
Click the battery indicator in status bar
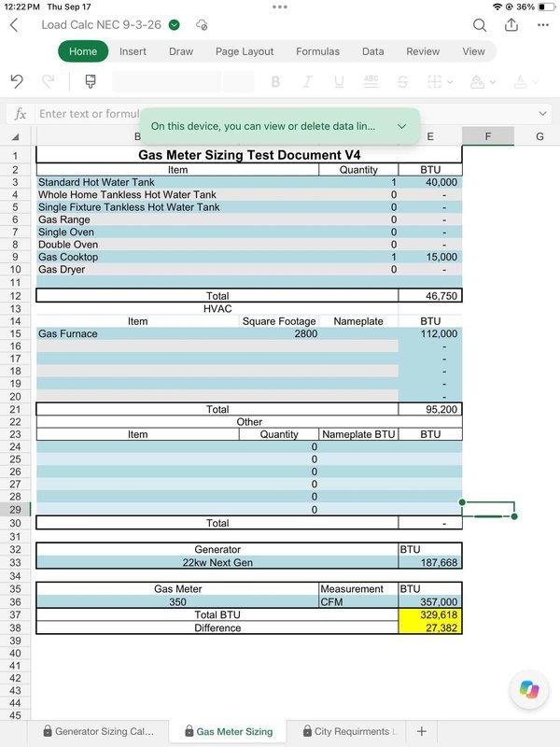547,7
